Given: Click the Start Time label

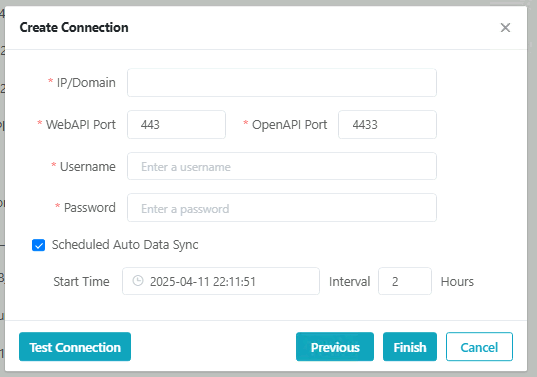Looking at the screenshot, I should click(82, 281).
